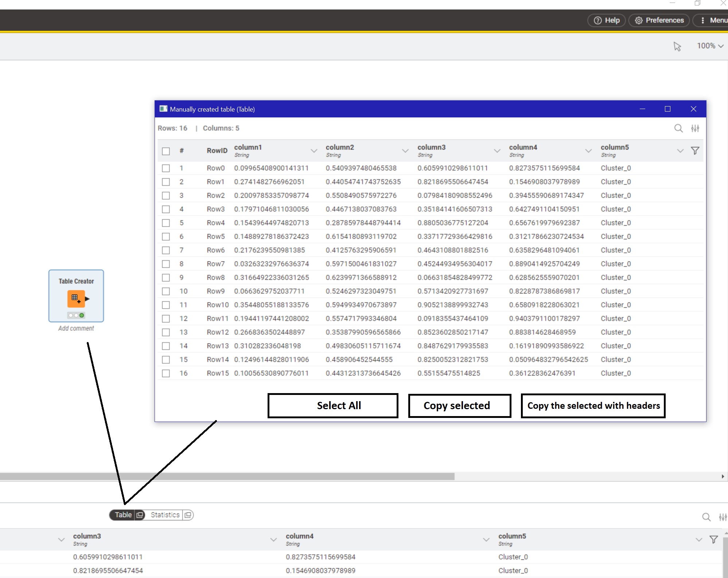Click the Table Creator node icon

[x=76, y=299]
